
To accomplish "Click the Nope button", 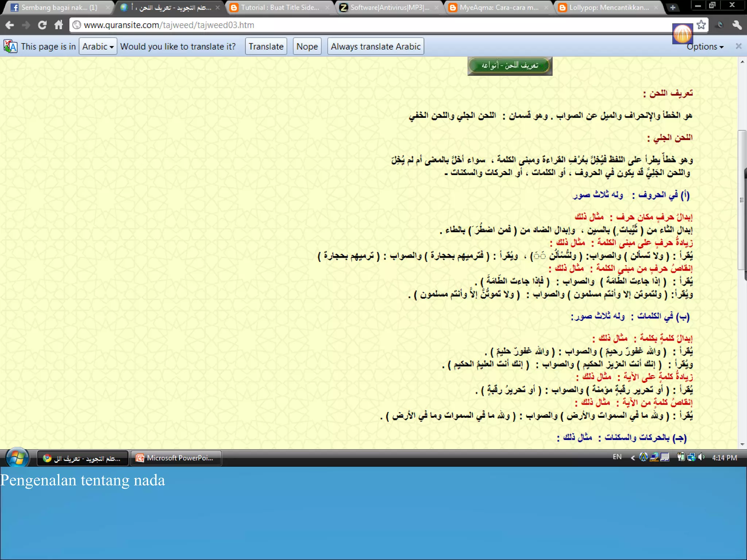I will tap(307, 46).
